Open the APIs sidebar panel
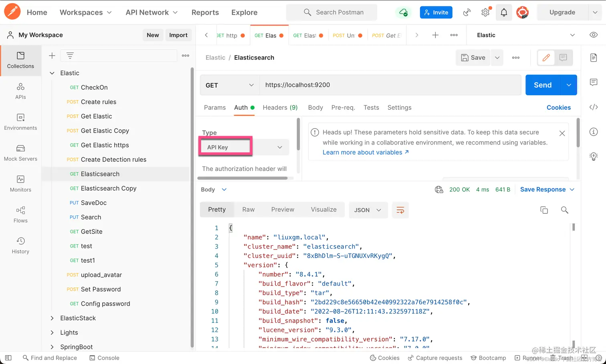Screen dimensions: 606x364 [20, 91]
